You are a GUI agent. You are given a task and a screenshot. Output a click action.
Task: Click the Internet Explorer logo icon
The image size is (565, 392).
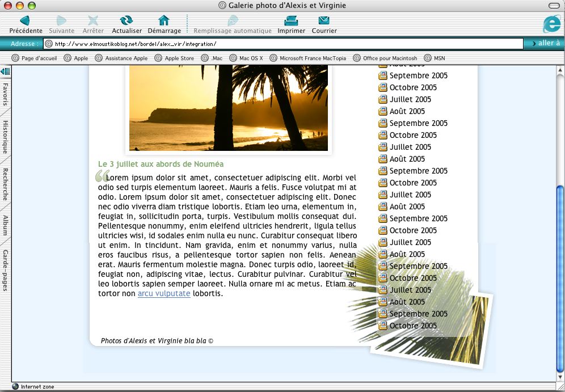coord(551,24)
